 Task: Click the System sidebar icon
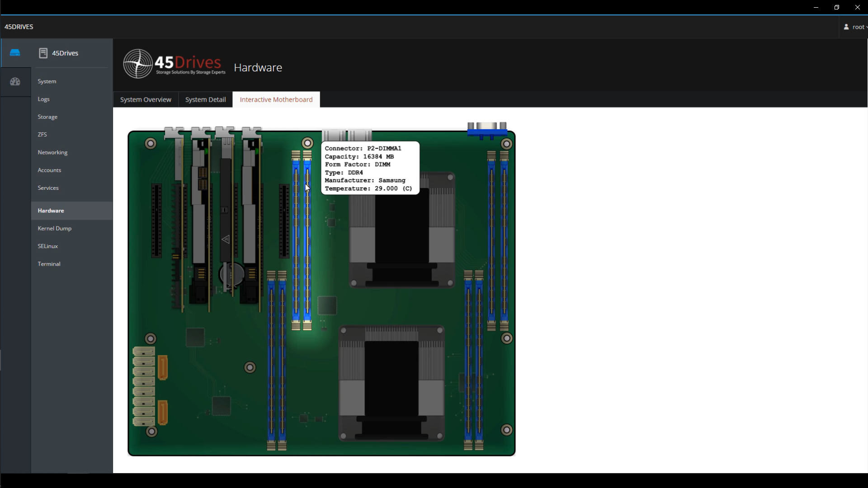point(14,82)
